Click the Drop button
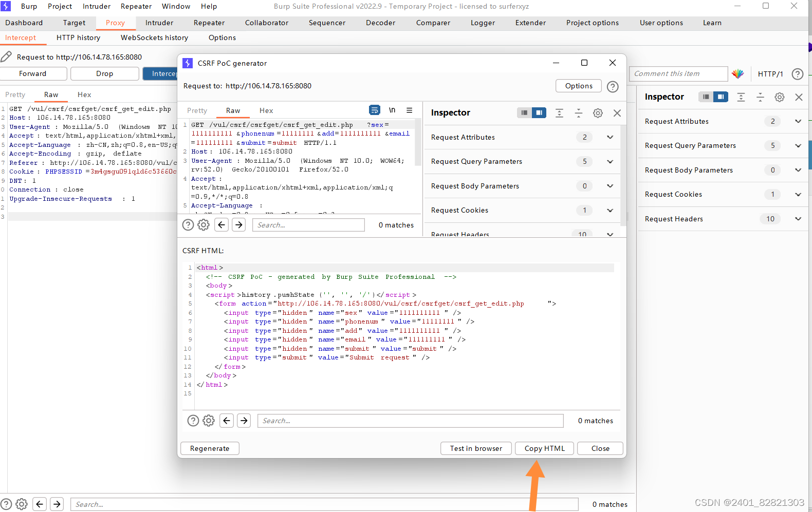Viewport: 812px width, 512px height. point(105,73)
